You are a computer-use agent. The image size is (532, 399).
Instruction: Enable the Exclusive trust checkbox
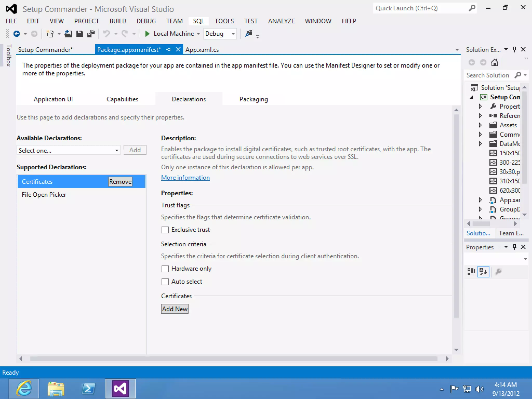coord(165,230)
